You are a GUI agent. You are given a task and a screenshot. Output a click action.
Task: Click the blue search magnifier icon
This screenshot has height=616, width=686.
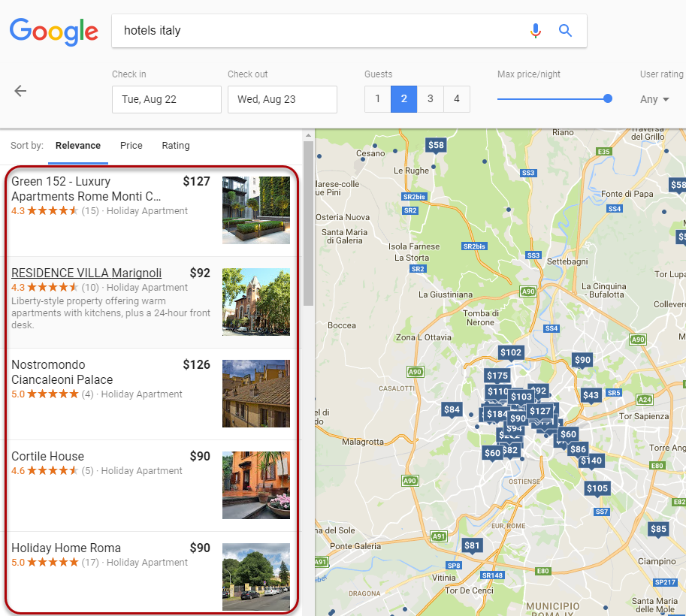pos(565,31)
